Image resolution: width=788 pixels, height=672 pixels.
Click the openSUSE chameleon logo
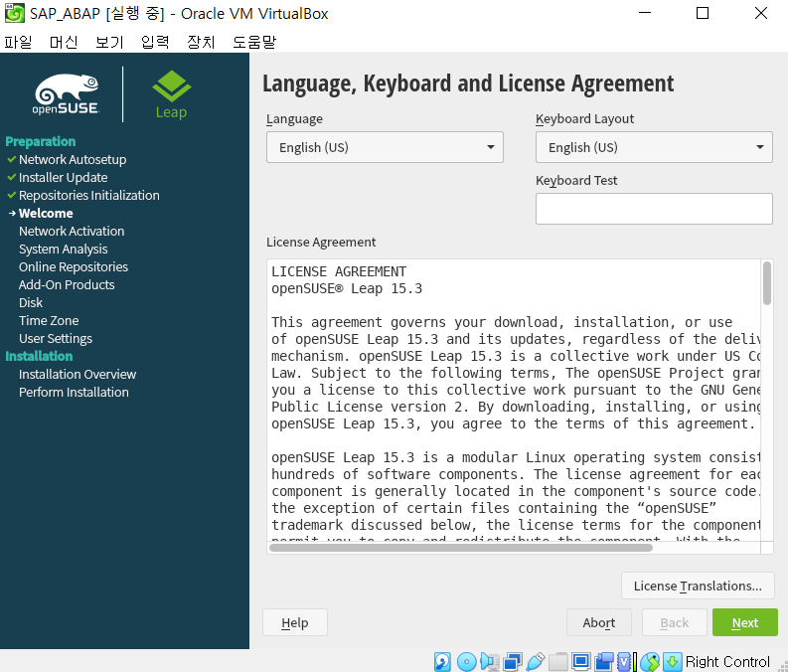tap(66, 93)
